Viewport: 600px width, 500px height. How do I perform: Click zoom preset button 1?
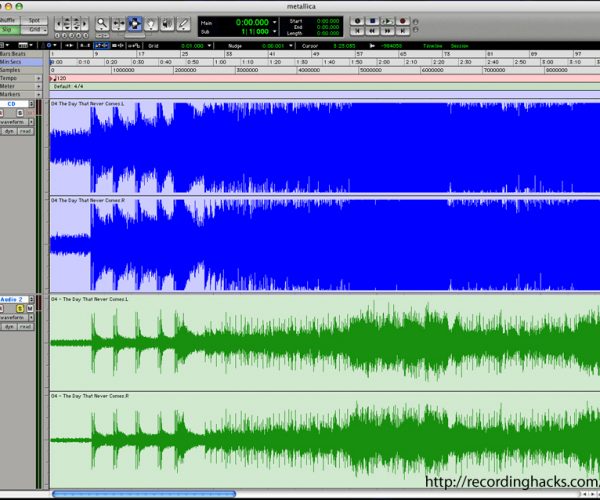click(57, 36)
